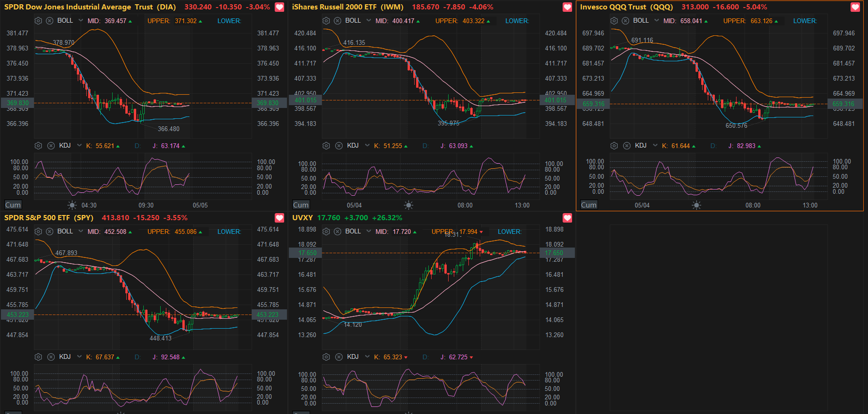Viewport: 868px width, 414px height.
Task: Toggle favorite heart for IWM
Action: point(567,7)
